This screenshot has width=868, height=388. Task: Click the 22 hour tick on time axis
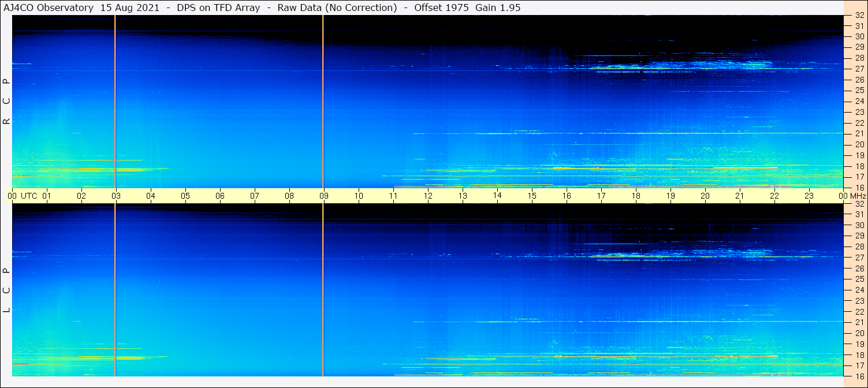774,196
